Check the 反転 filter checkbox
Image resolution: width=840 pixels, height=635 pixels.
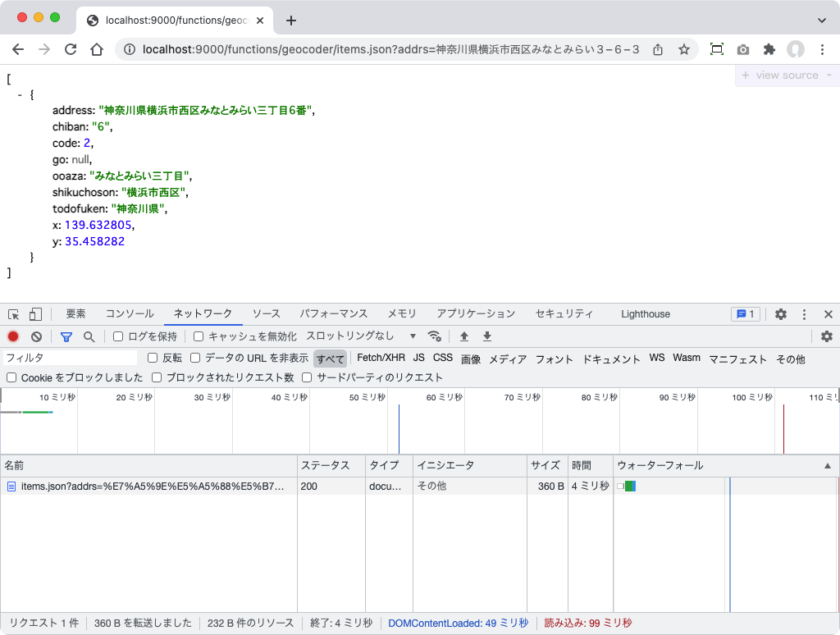click(x=153, y=358)
